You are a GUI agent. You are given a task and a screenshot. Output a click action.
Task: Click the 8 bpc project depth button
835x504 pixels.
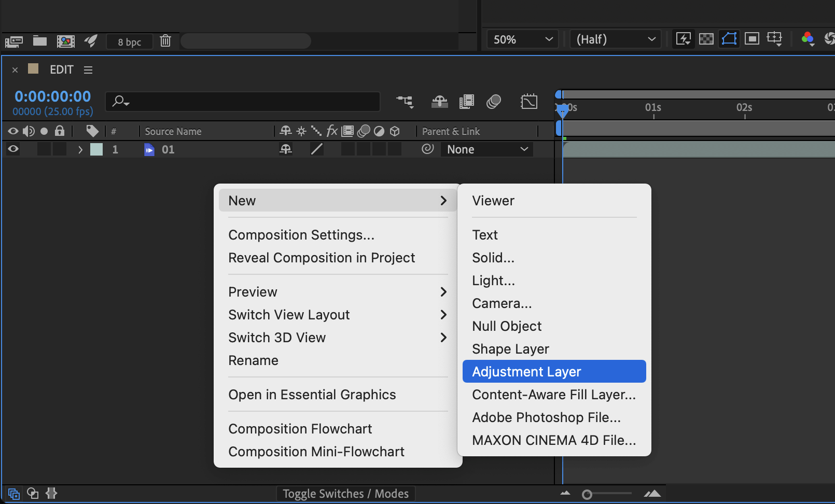[x=129, y=41]
